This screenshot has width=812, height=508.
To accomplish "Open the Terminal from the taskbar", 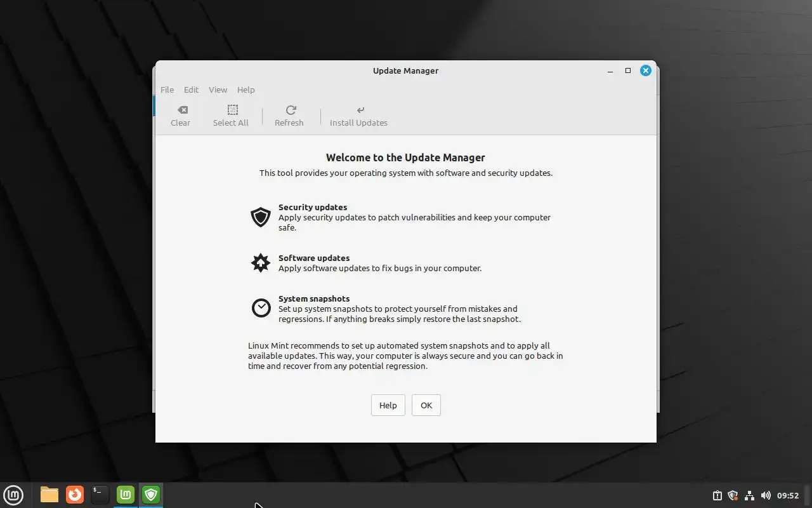I will point(100,495).
